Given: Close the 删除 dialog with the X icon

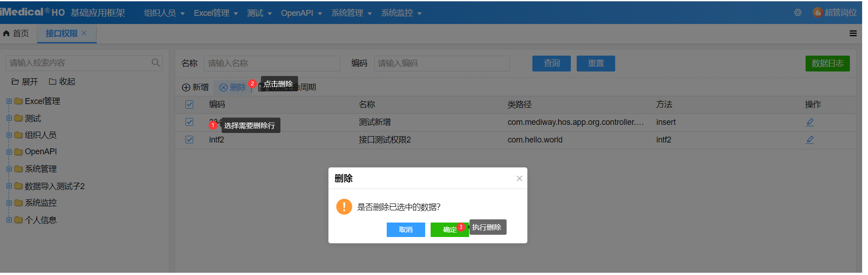Looking at the screenshot, I should 519,179.
